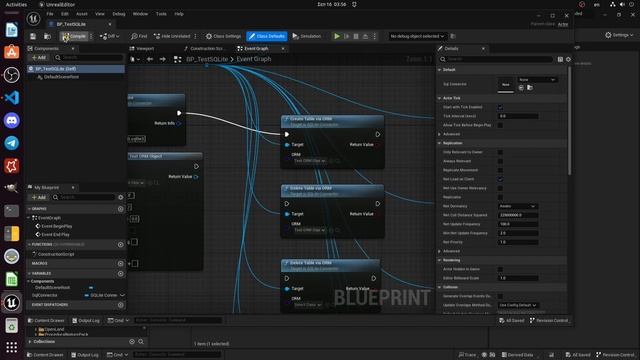
Task: Click the Save blueprint icon in toolbar
Action: click(x=33, y=36)
